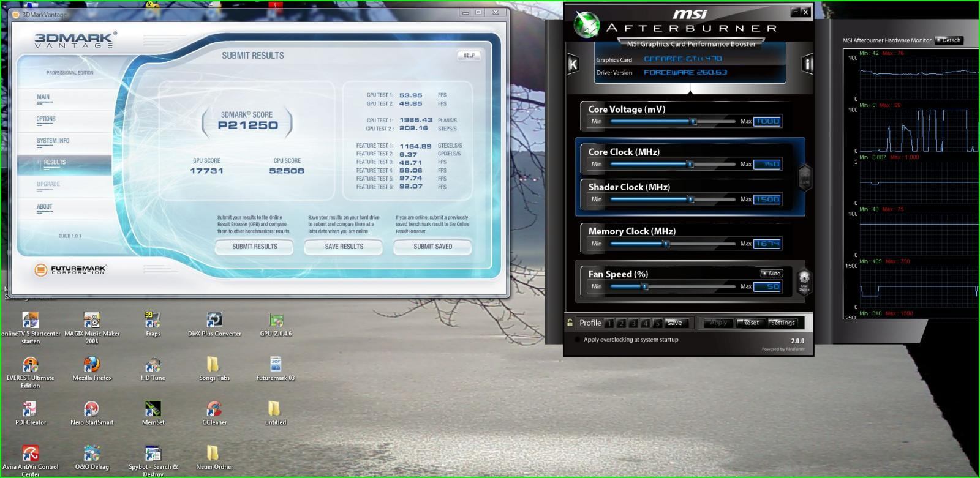Viewport: 980px width, 478px height.
Task: Click the Help button in 3DMark
Action: 469,55
